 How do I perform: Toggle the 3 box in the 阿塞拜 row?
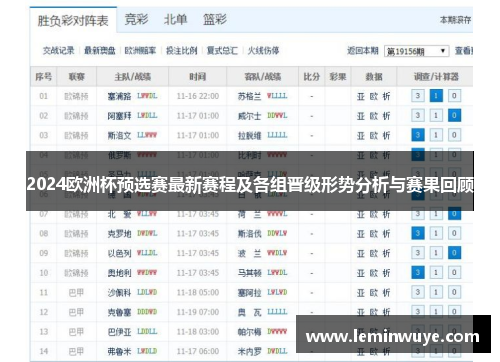point(418,116)
